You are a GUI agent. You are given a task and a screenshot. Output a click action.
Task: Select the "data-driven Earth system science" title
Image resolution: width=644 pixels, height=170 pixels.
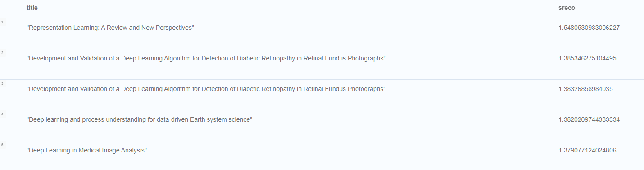[139, 120]
